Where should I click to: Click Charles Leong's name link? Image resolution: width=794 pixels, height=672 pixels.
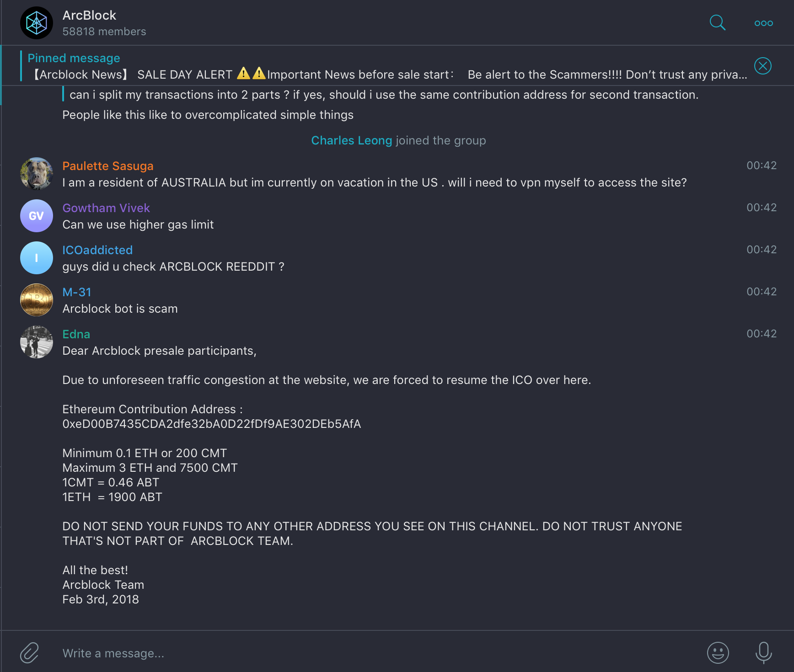(x=351, y=140)
